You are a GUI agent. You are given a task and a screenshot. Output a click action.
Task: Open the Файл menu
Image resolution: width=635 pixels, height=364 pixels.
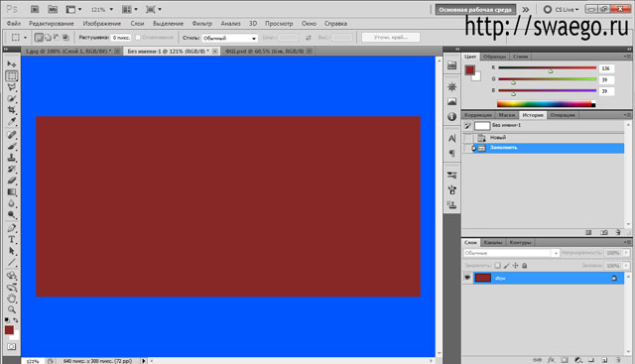click(x=13, y=24)
